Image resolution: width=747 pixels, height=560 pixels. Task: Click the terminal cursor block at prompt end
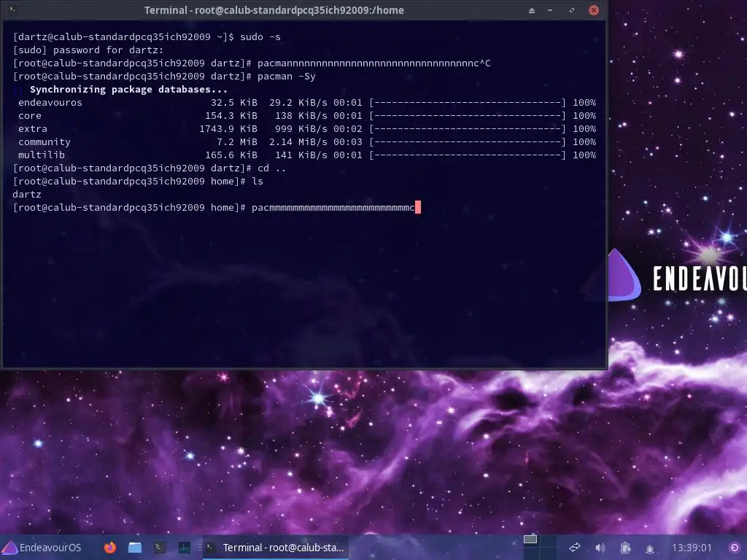click(x=418, y=207)
